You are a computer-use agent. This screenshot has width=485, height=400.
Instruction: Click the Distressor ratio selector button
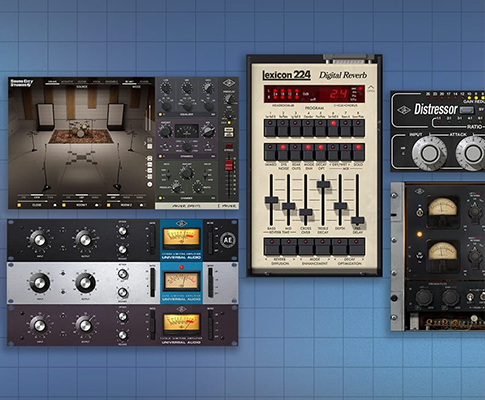tap(467, 110)
